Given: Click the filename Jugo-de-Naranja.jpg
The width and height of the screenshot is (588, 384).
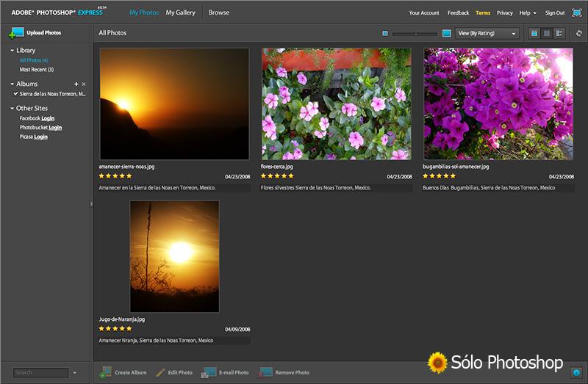Looking at the screenshot, I should click(x=121, y=319).
